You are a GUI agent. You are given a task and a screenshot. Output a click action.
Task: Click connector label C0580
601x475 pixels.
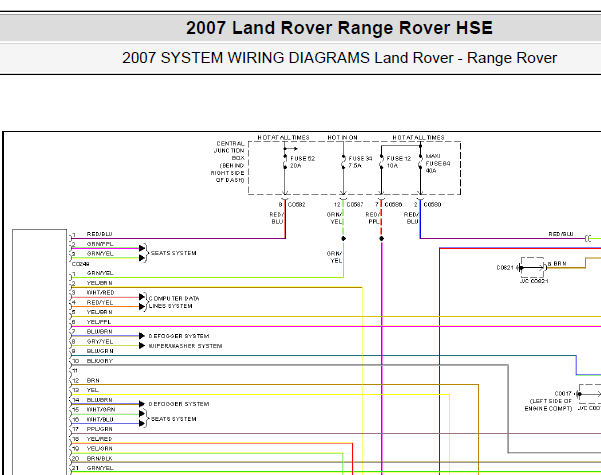(432, 205)
